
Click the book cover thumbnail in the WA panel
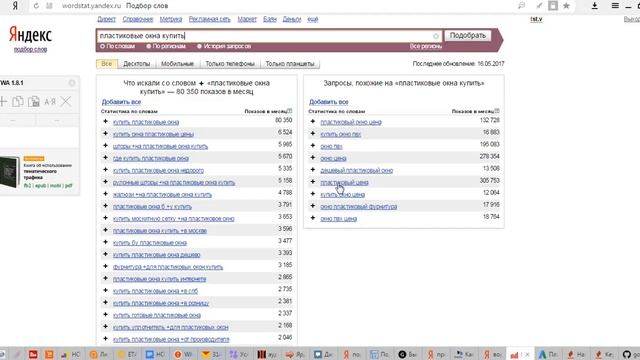[10, 172]
